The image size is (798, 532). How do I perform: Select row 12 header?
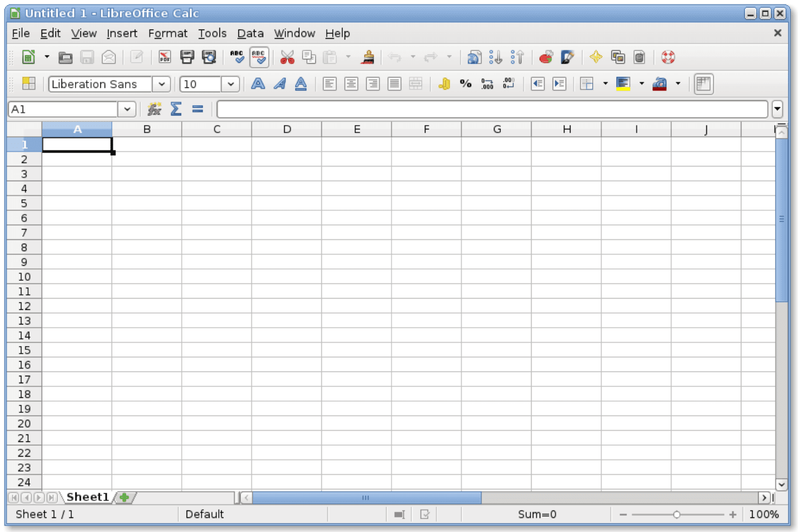(x=24, y=306)
